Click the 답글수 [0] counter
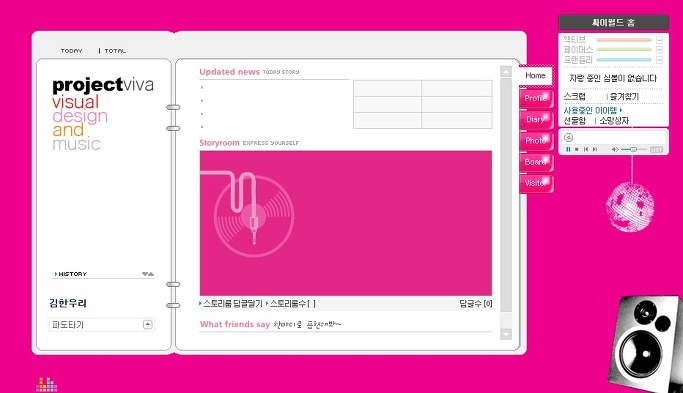Image resolution: width=683 pixels, height=393 pixels. [476, 304]
